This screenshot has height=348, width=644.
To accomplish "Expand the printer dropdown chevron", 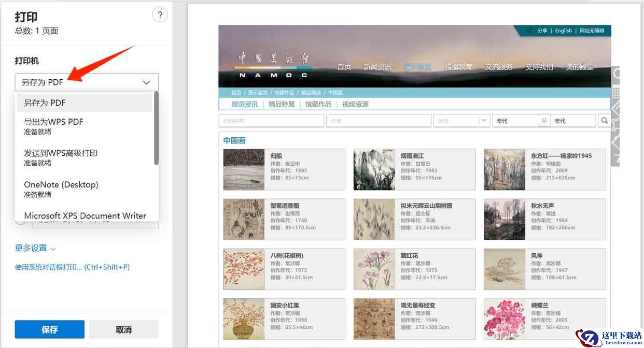I will (146, 82).
